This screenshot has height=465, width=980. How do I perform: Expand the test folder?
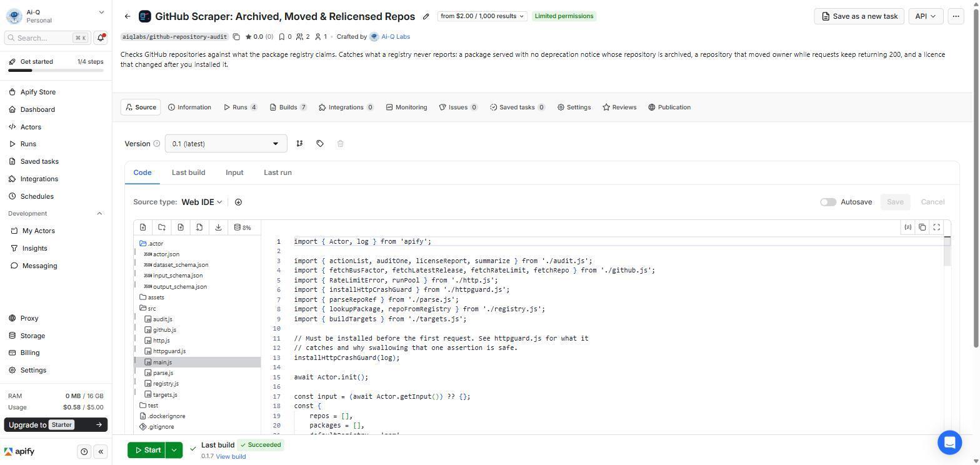tap(149, 406)
